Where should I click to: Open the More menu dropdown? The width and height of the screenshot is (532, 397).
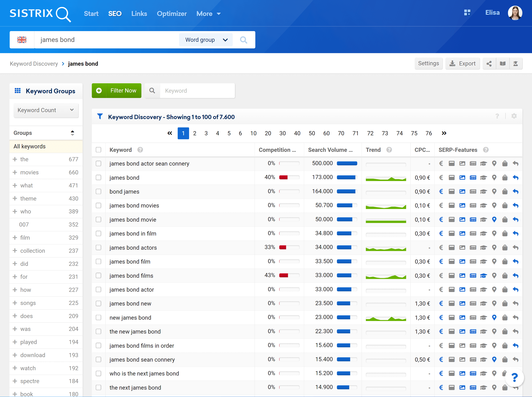coord(208,14)
